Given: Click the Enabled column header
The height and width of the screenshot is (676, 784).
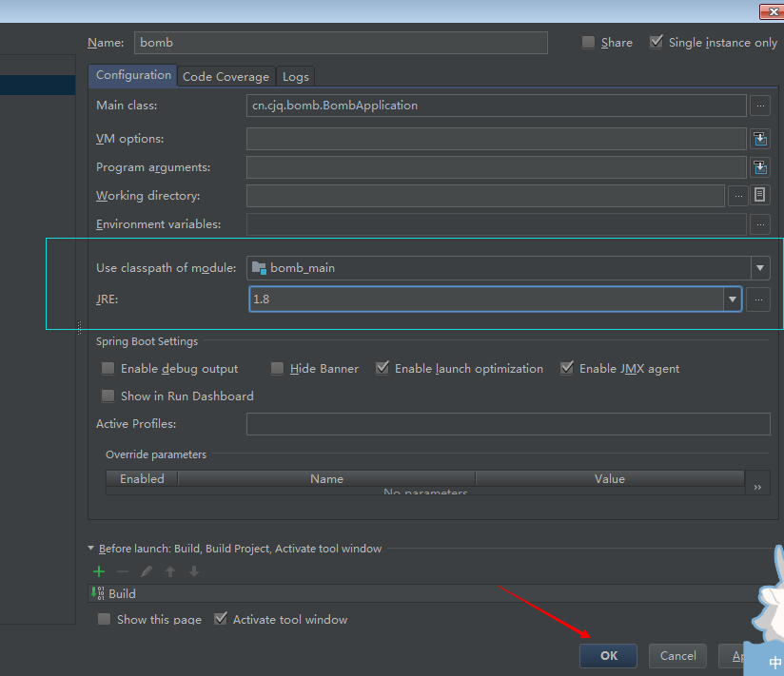Looking at the screenshot, I should pyautogui.click(x=142, y=478).
